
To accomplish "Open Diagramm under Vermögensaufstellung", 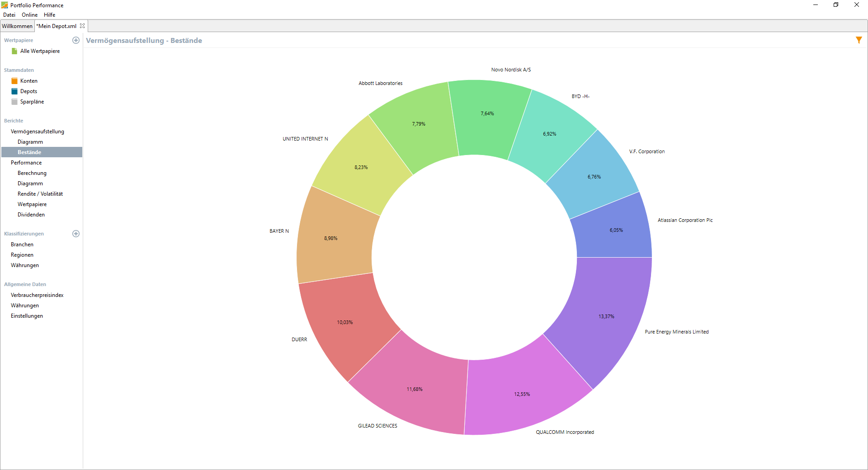I will pyautogui.click(x=30, y=142).
